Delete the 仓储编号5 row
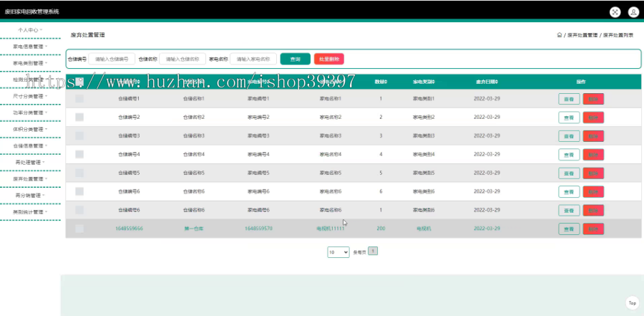The image size is (644, 316). coord(593,173)
